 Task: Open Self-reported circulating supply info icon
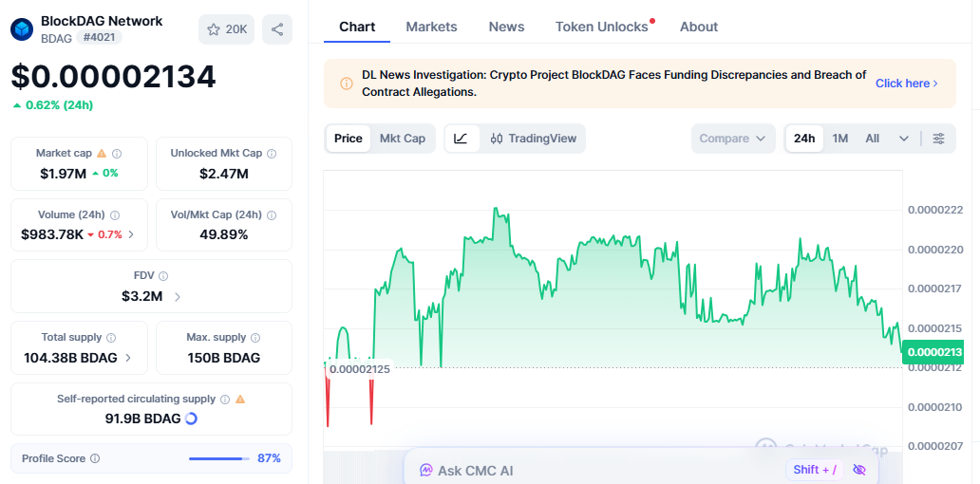(x=225, y=400)
